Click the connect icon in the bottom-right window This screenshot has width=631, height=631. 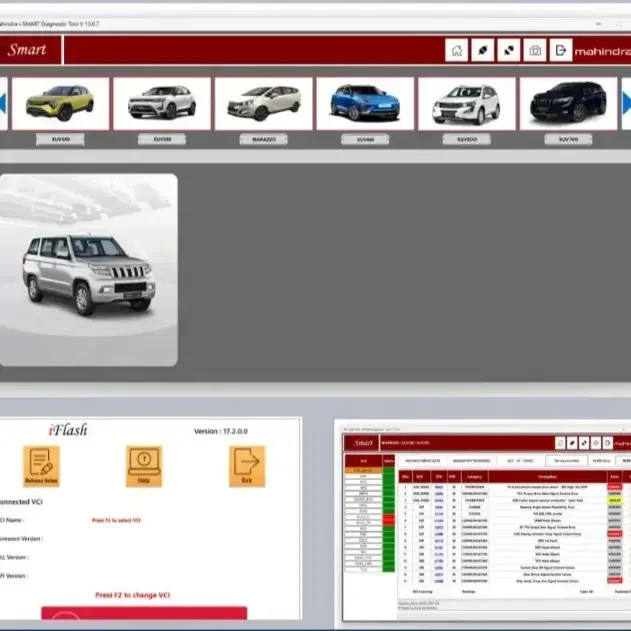point(572,443)
